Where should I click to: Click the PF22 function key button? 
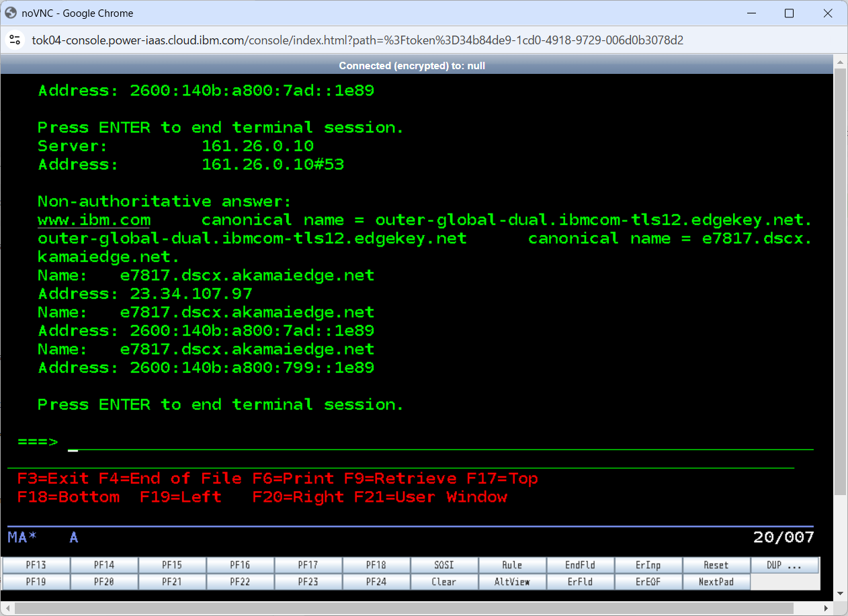pos(240,582)
